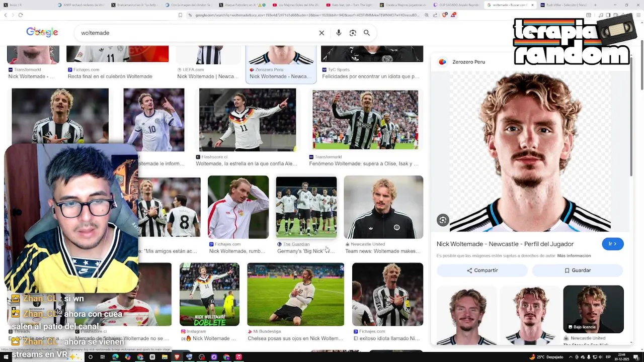
Task: Bookmark this page icon in address bar
Action: pos(180,15)
